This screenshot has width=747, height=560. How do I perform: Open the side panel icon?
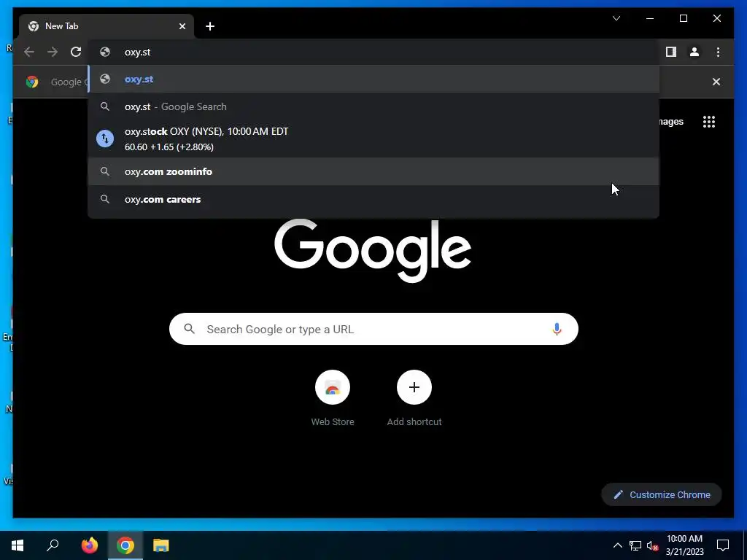click(x=671, y=52)
